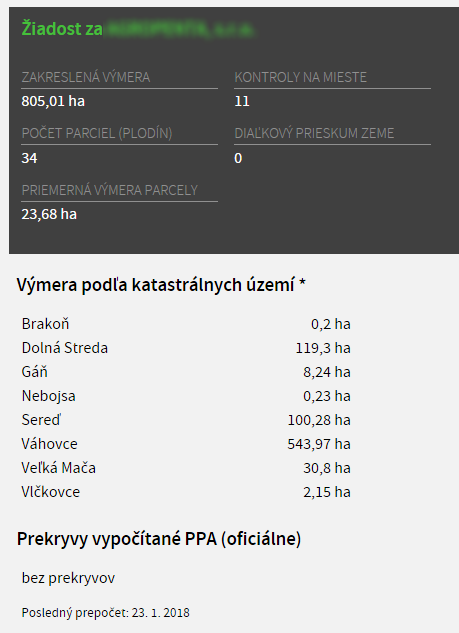
Task: Click the Priemerná výmera parcely label
Action: click(x=109, y=190)
